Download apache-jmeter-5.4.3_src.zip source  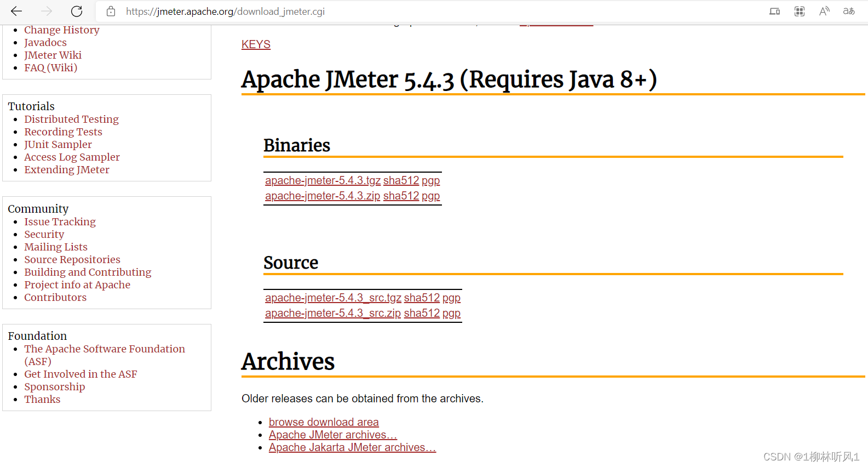click(332, 314)
